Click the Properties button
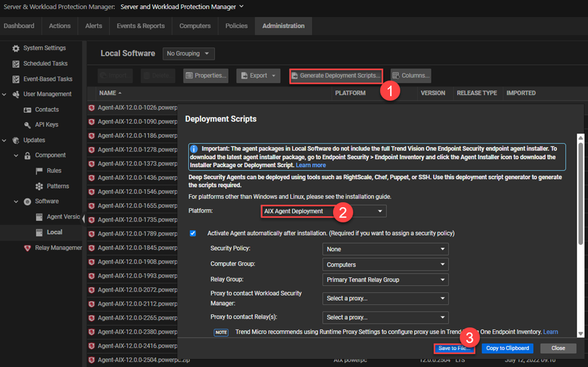The image size is (588, 367). [x=206, y=76]
